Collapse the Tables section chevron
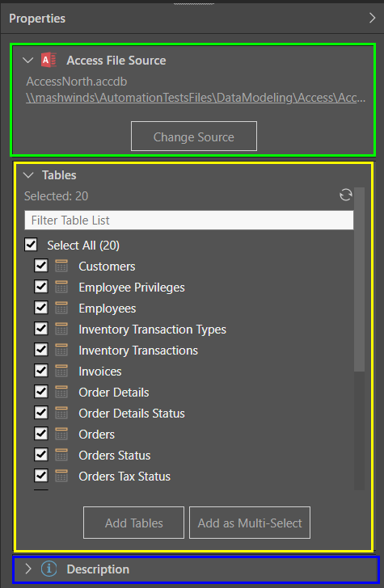The height and width of the screenshot is (588, 384). [28, 175]
